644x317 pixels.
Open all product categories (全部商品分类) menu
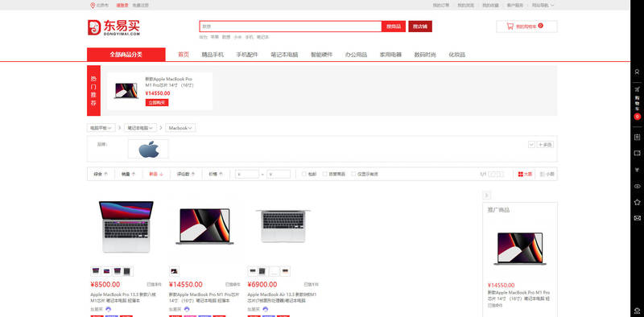pyautogui.click(x=126, y=55)
